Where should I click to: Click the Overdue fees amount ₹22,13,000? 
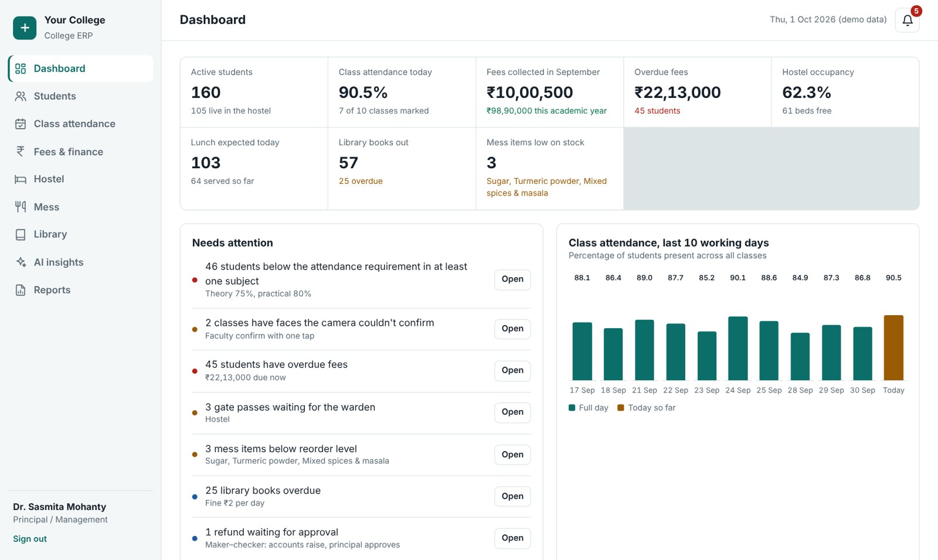[x=678, y=93]
